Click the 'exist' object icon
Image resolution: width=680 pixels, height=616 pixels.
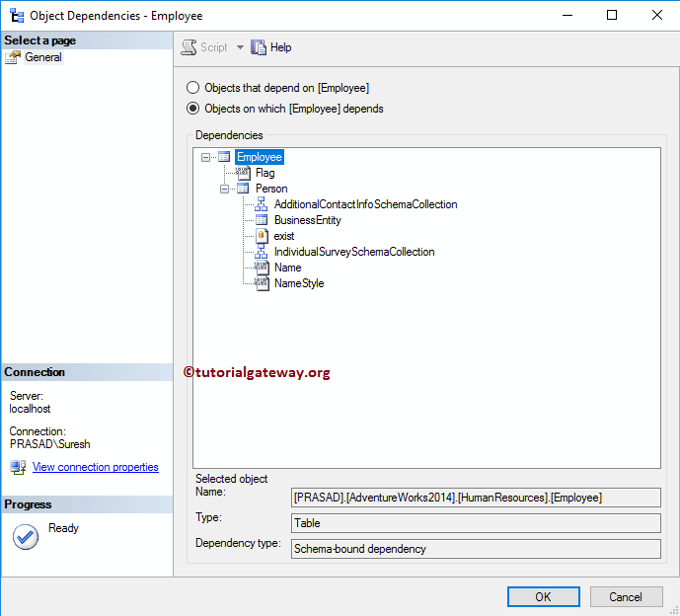tap(262, 236)
